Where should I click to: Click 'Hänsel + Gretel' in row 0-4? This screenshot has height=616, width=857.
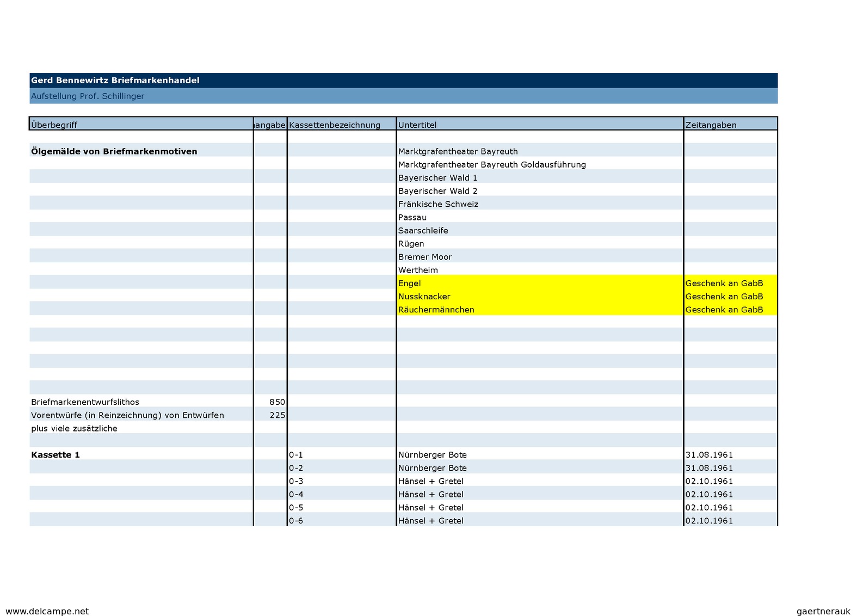pos(431,495)
